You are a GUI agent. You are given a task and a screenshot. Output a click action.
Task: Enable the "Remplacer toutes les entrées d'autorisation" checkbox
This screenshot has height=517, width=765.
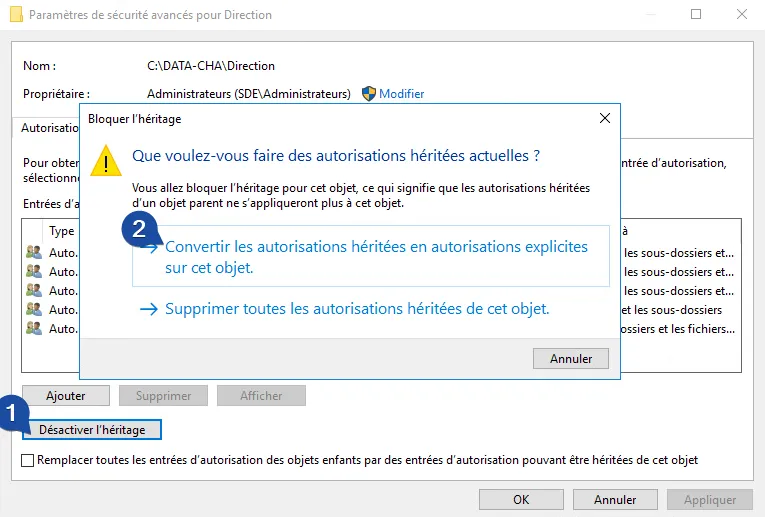click(28, 460)
